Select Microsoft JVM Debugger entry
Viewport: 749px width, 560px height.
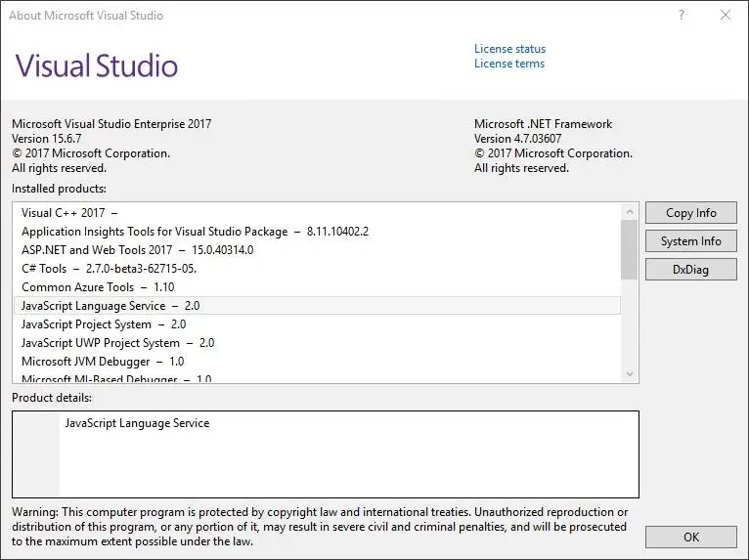pyautogui.click(x=317, y=362)
